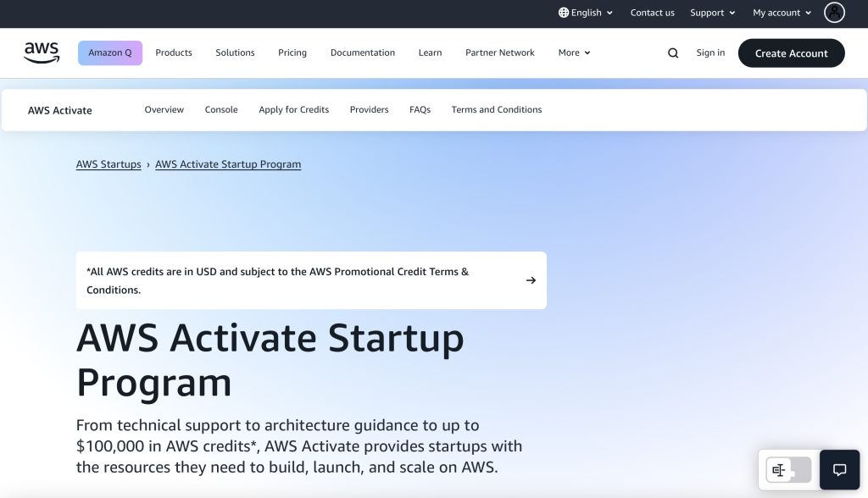Click the AWS logo

click(x=42, y=53)
